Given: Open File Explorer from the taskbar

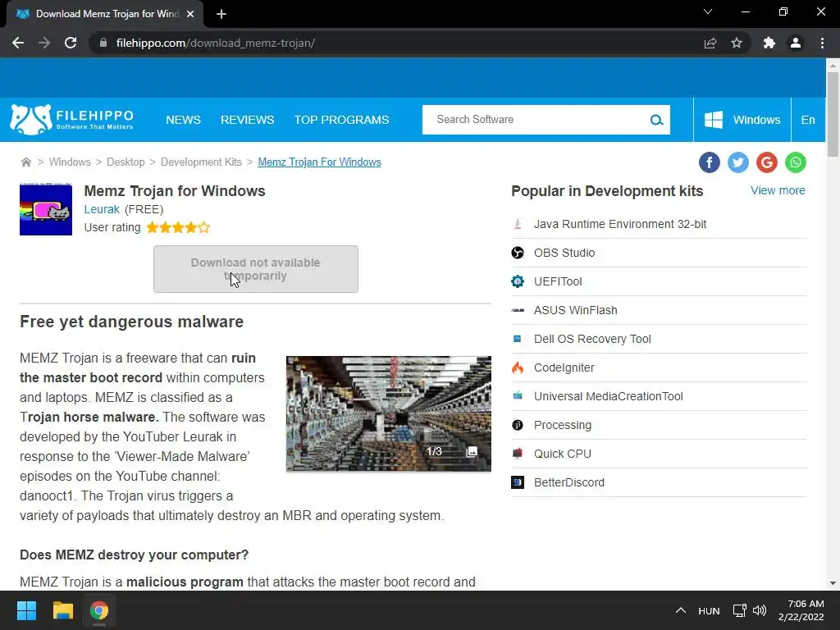Looking at the screenshot, I should click(62, 610).
